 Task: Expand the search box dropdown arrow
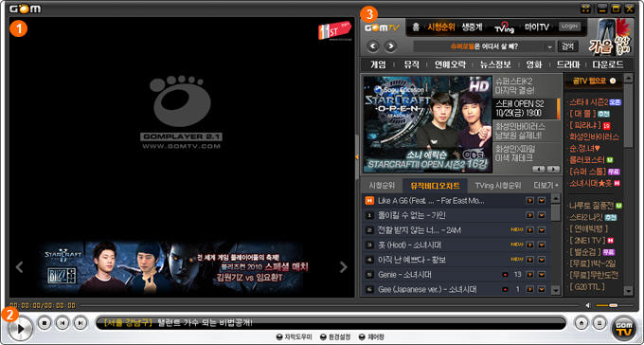[550, 46]
